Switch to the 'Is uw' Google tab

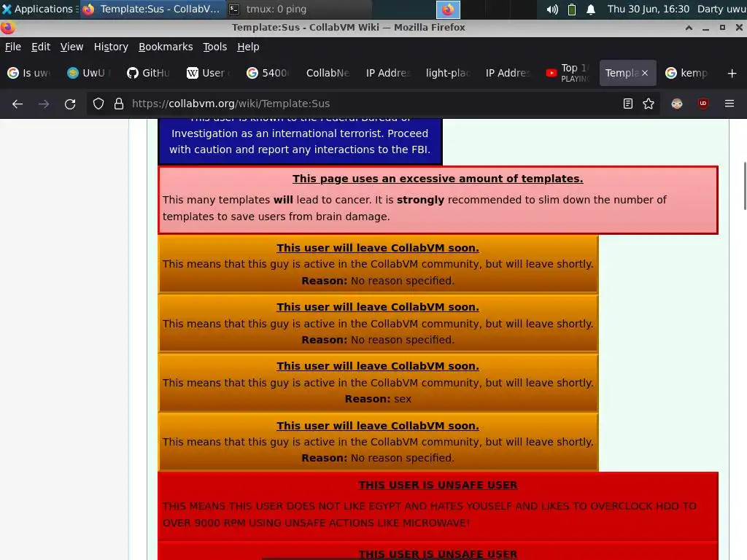pyautogui.click(x=29, y=73)
